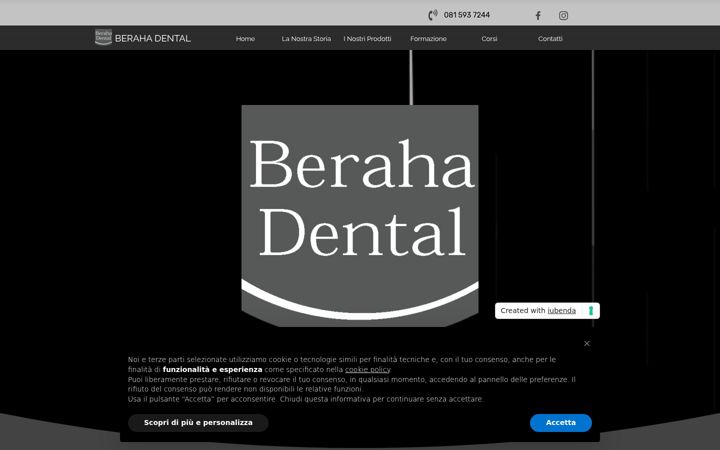
Task: Click the small Beraha Dental logo in the navbar
Action: (103, 37)
